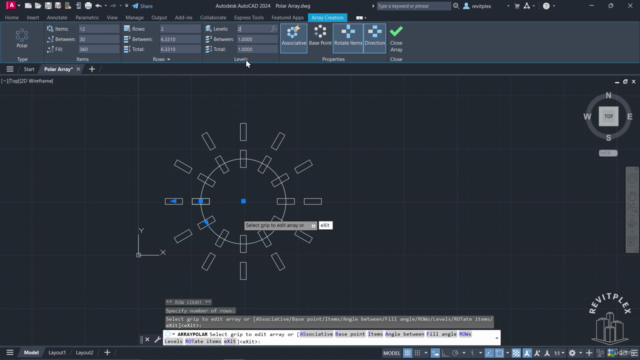This screenshot has width=640, height=360.
Task: Toggle the array Direction option
Action: (x=374, y=38)
